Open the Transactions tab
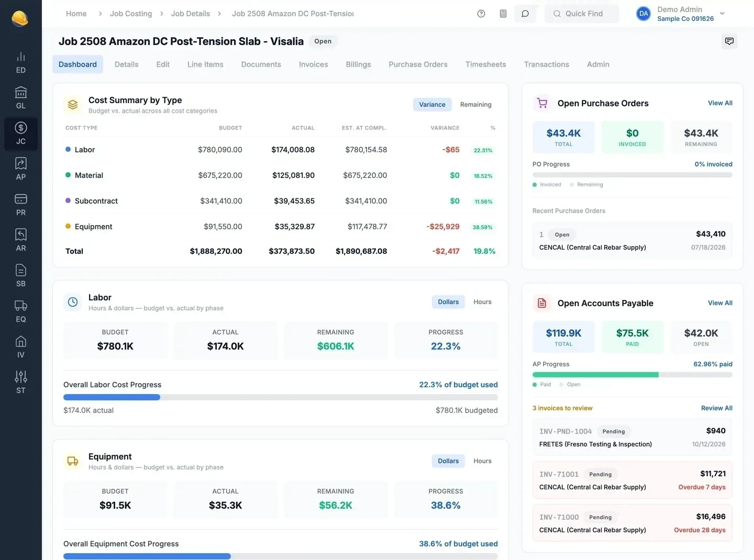The width and height of the screenshot is (754, 560). pyautogui.click(x=546, y=64)
